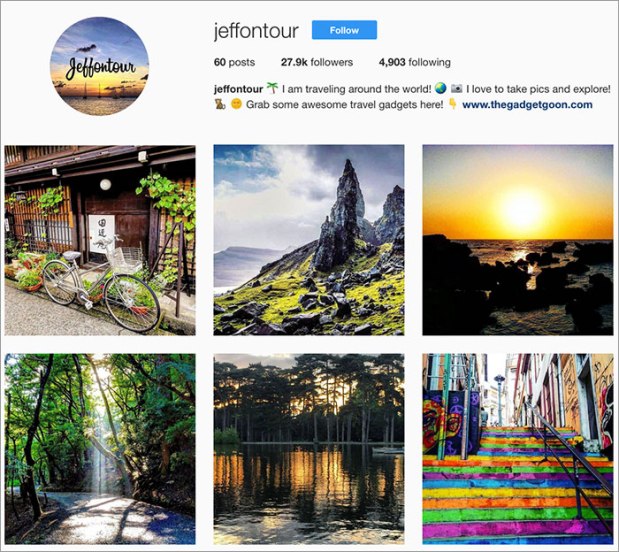Open the sunlit forest path photo
Screen dimensions: 619x552
100,449
